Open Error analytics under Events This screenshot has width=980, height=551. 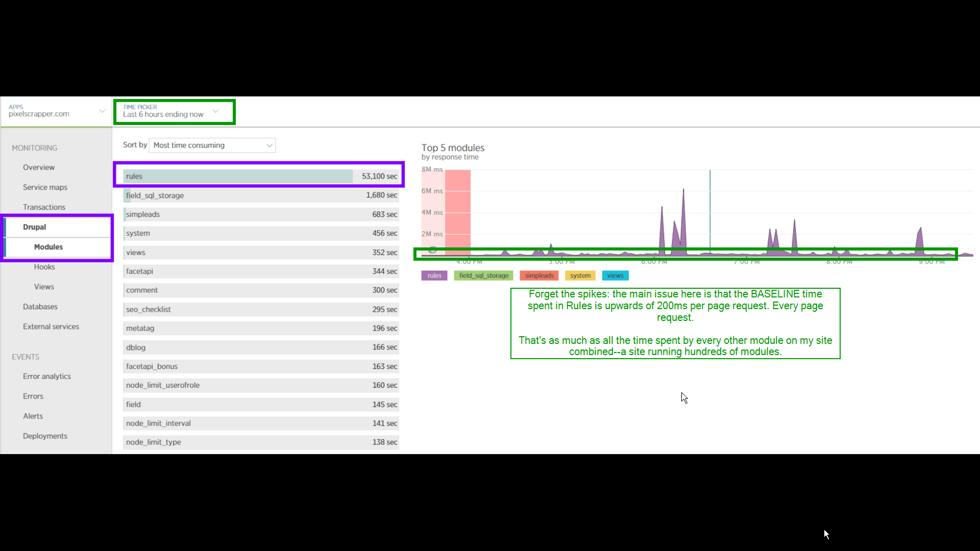pyautogui.click(x=47, y=377)
